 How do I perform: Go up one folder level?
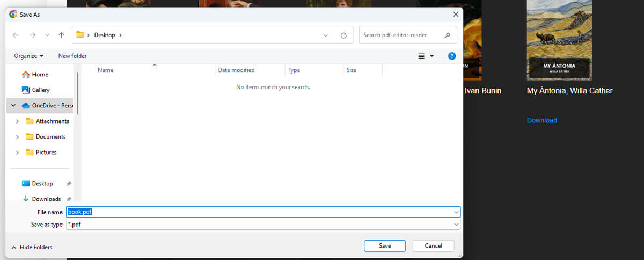62,35
